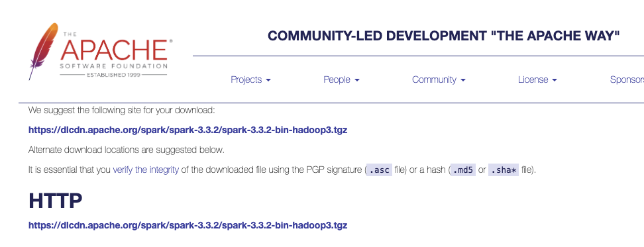Expand the Community menu
Image resolution: width=644 pixels, height=247 pixels.
(x=439, y=79)
